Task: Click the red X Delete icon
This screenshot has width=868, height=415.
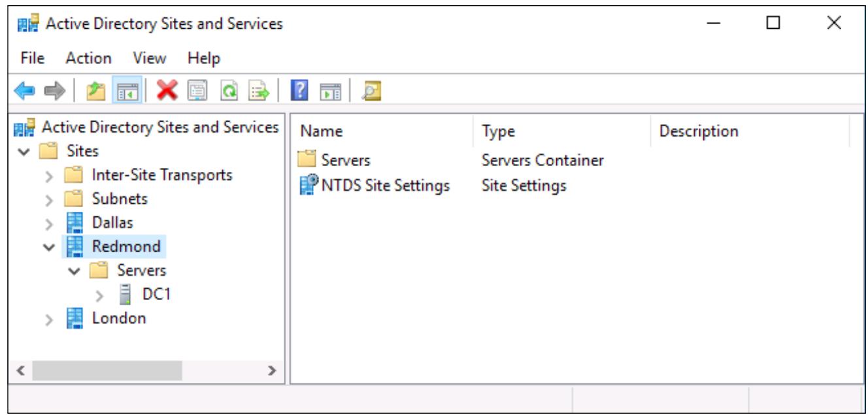Action: coord(167,91)
